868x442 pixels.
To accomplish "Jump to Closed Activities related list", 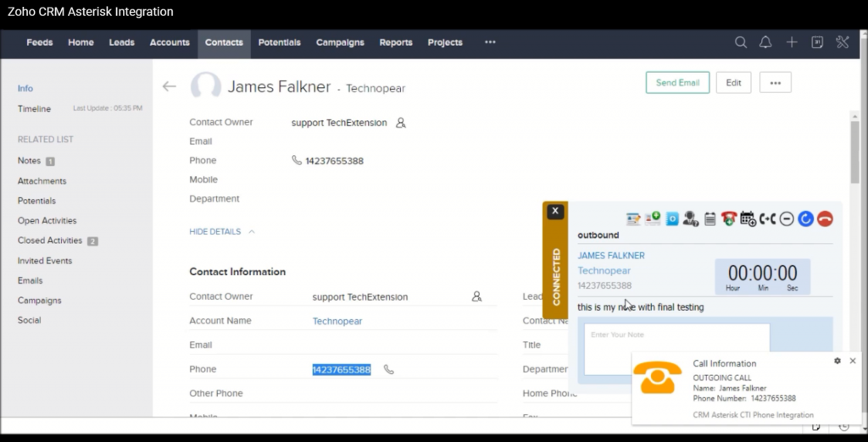I will 50,240.
